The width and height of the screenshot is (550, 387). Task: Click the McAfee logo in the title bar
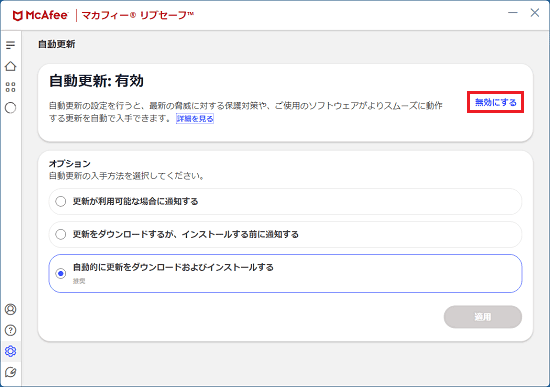40,15
